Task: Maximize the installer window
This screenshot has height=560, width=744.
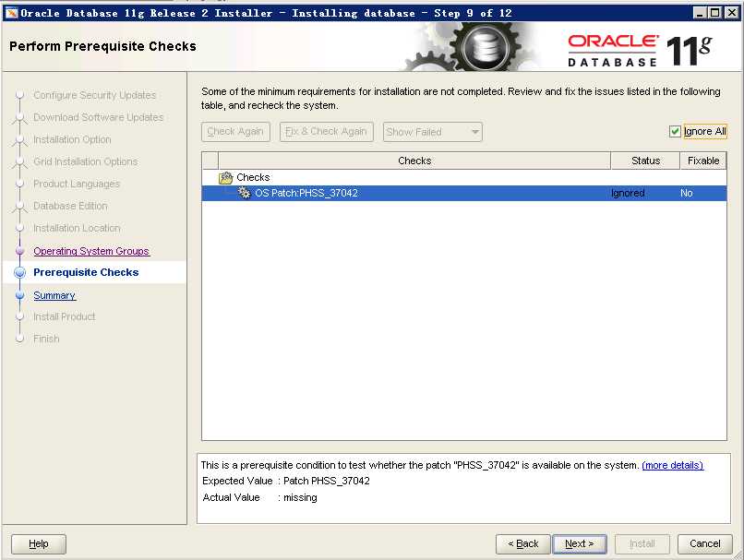Action: pos(715,13)
